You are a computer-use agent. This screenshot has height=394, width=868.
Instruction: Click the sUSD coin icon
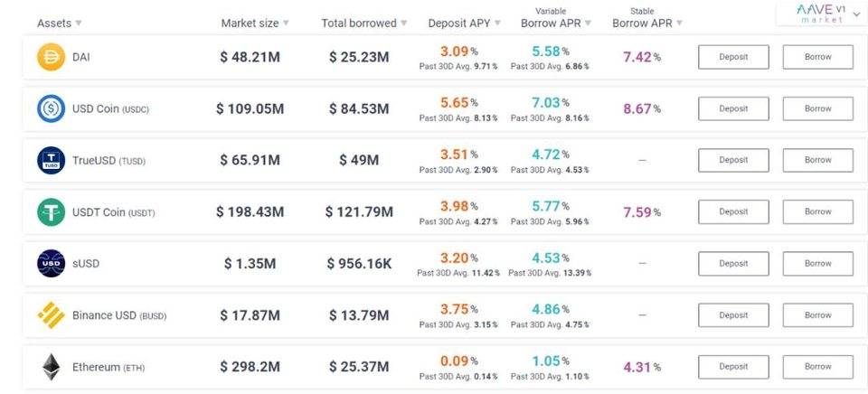tap(51, 264)
